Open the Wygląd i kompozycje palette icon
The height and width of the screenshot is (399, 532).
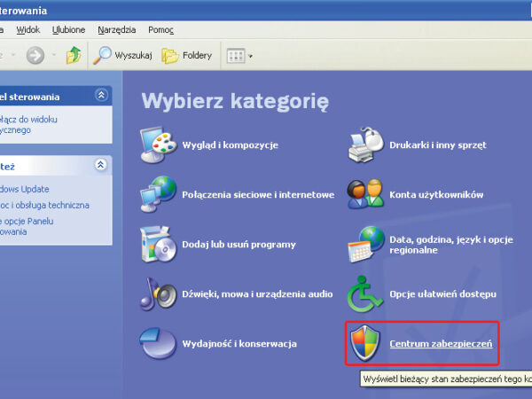pyautogui.click(x=158, y=145)
